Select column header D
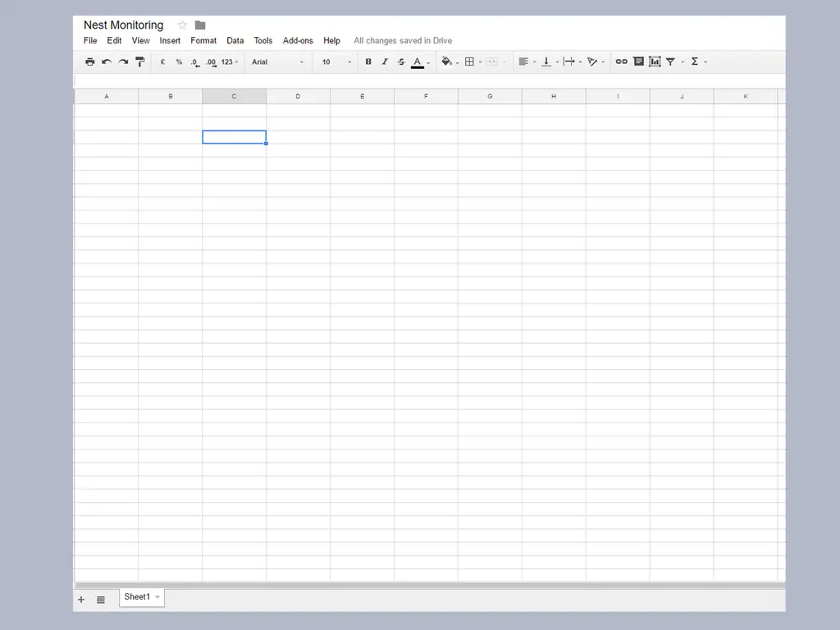Viewport: 840px width, 630px height. coord(298,96)
